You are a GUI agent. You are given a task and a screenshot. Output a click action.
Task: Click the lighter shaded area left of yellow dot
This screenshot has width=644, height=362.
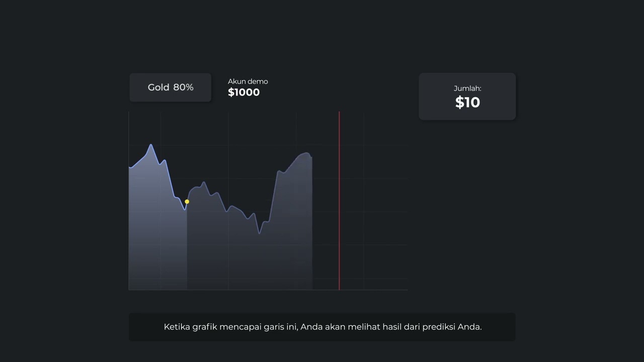pyautogui.click(x=157, y=236)
